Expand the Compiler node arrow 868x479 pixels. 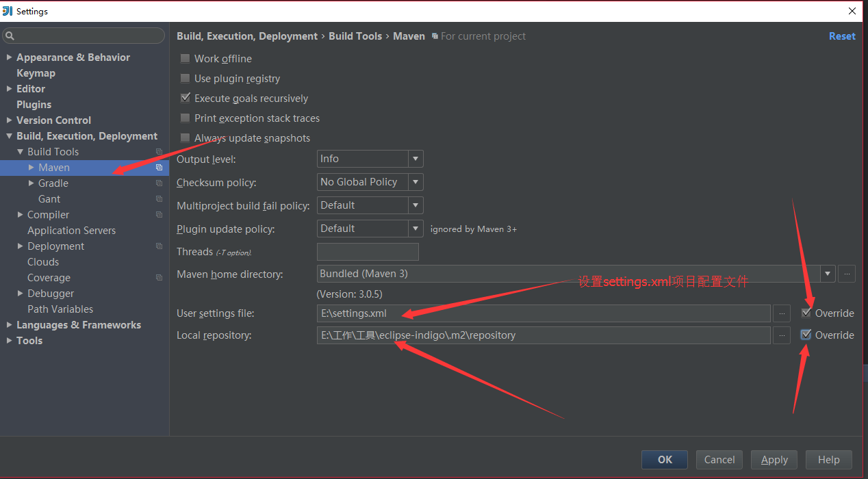(20, 215)
